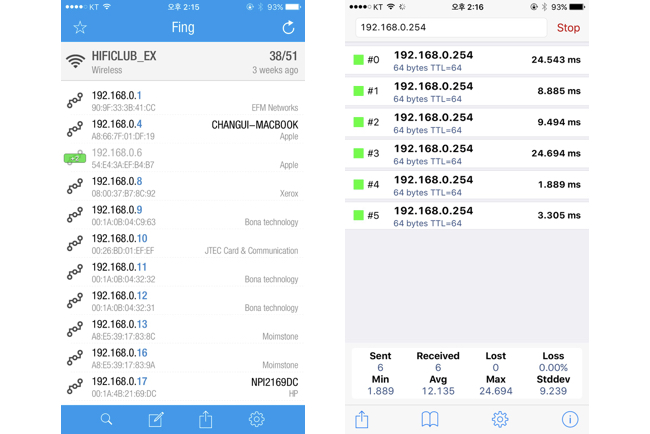This screenshot has height=434, width=650.
Task: Tap the 24.543 ms ping time
Action: (556, 60)
